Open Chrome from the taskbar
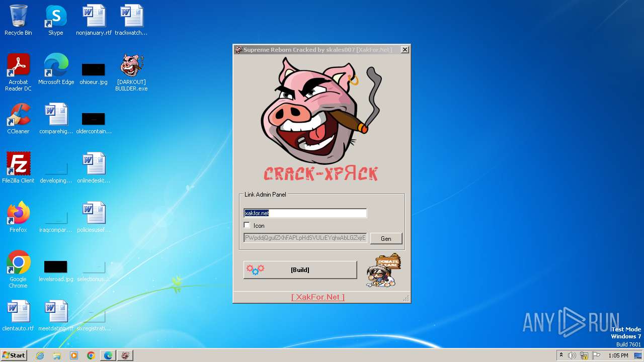Viewport: 644px width, 362px height. (x=91, y=355)
